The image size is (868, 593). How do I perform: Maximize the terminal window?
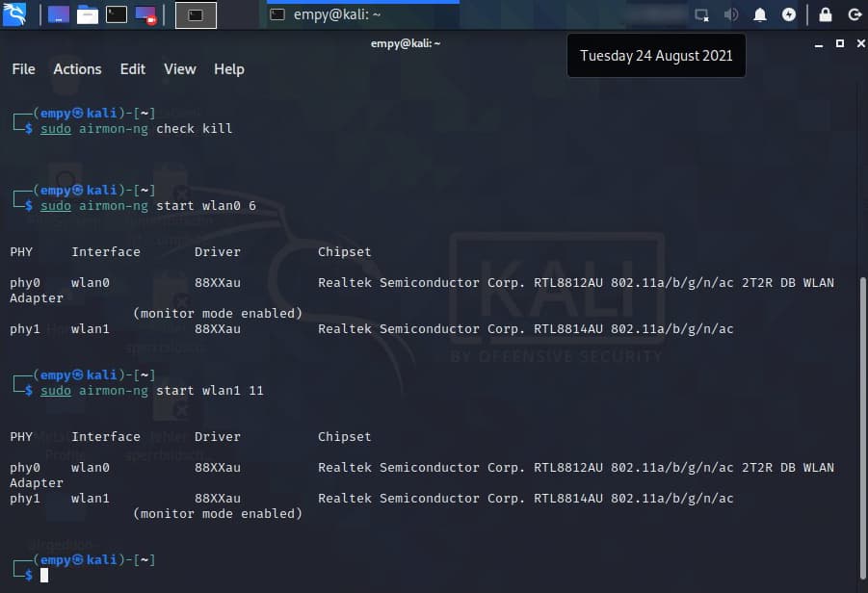[840, 43]
